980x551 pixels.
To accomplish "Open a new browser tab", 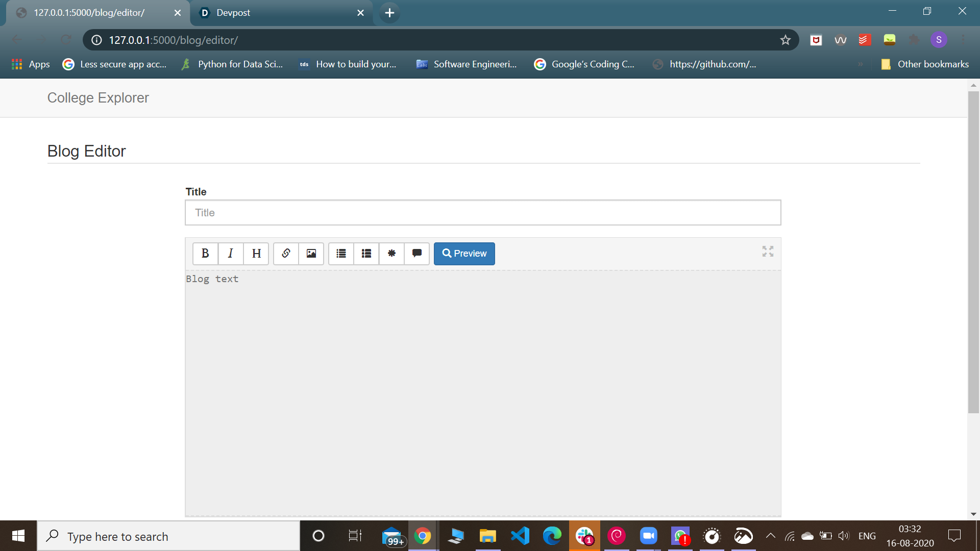I will coord(389,13).
